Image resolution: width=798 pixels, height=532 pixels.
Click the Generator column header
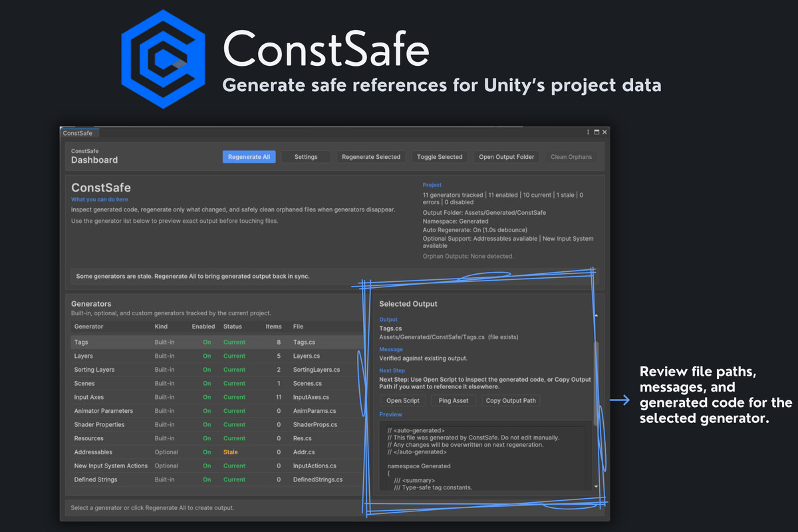[88, 327]
